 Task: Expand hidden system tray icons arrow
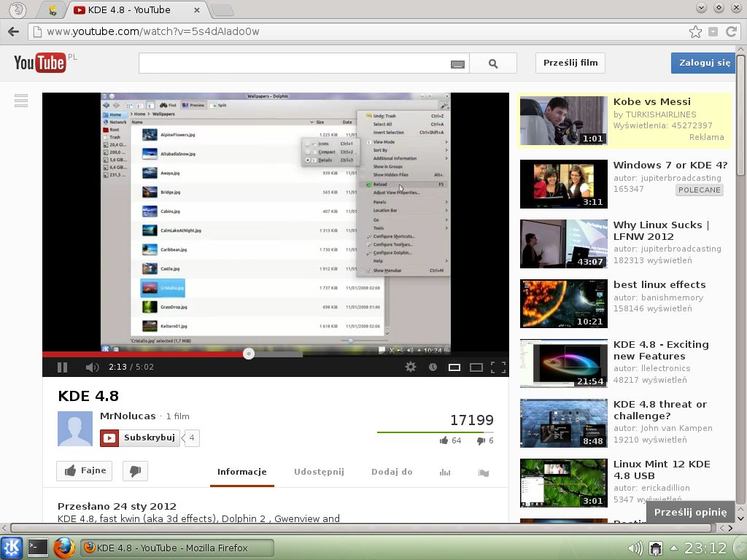pos(673,548)
